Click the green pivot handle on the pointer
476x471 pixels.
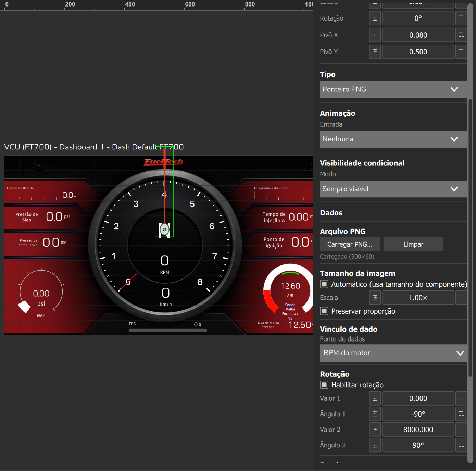tap(164, 230)
